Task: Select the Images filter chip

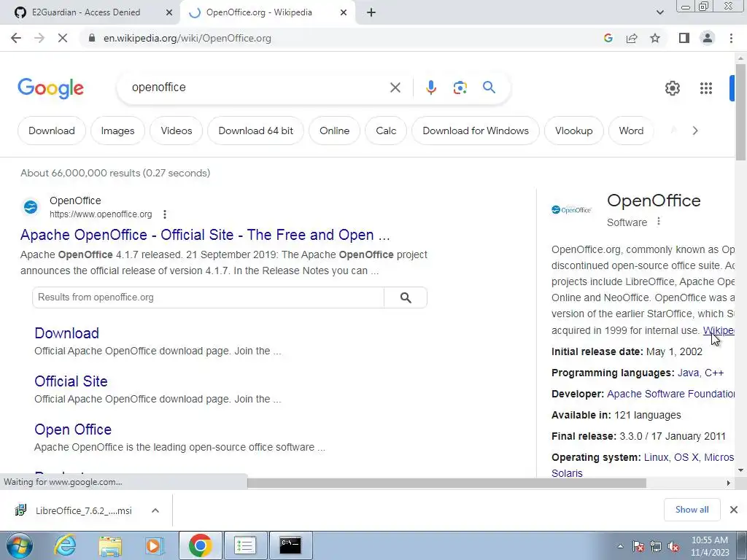Action: (117, 131)
